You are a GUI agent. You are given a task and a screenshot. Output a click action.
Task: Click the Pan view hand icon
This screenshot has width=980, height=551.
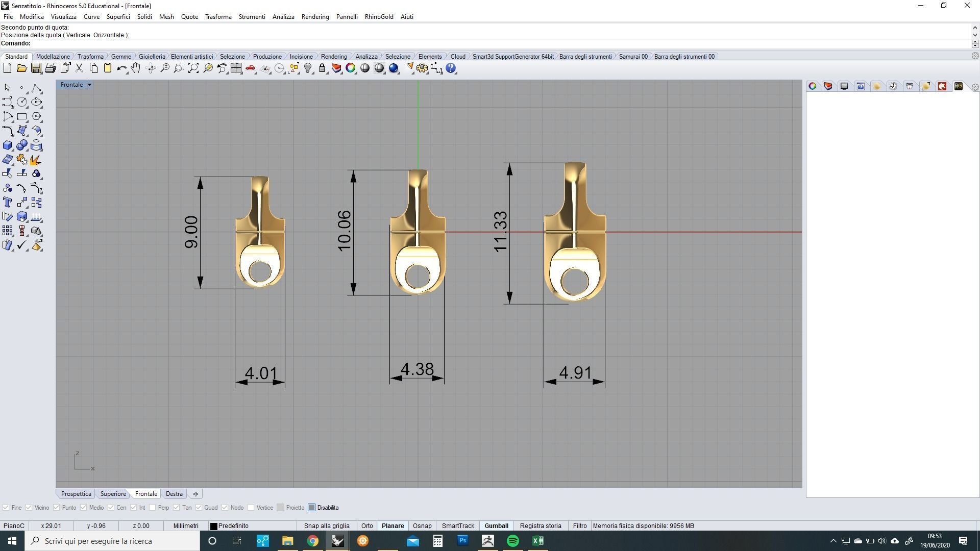click(x=136, y=68)
